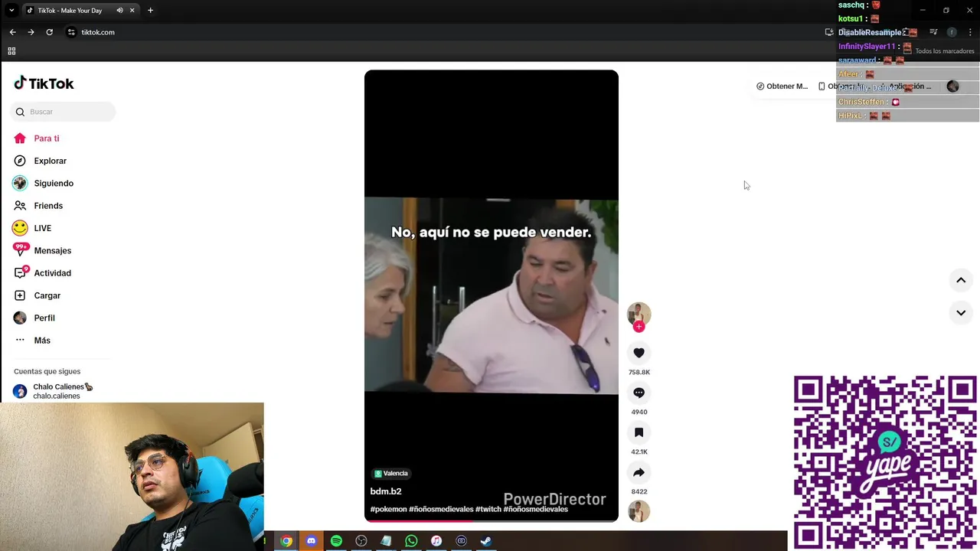Open the sound disc thumbnail
Image resolution: width=980 pixels, height=551 pixels.
639,511
